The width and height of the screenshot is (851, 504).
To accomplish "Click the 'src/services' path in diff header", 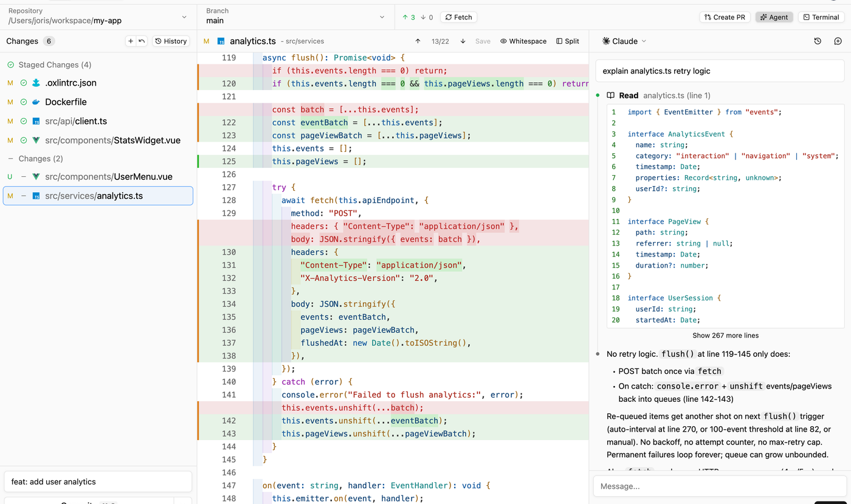I will [x=305, y=41].
